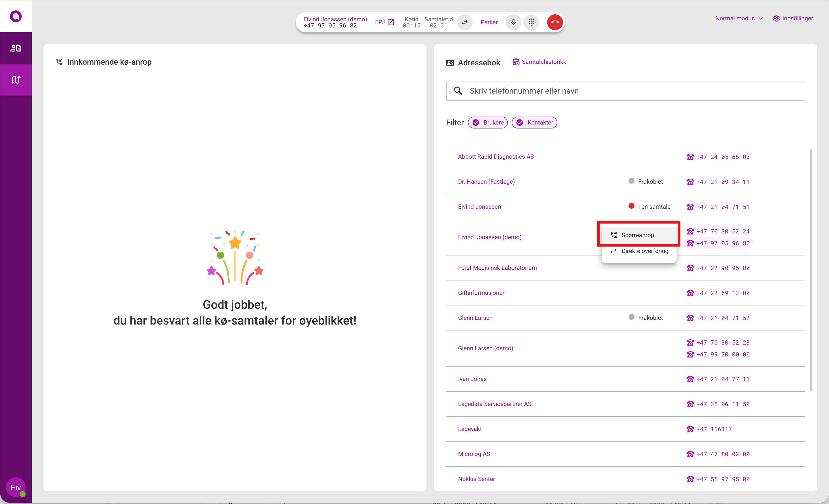Click the address book scrollbar
The width and height of the screenshot is (829, 504).
811,269
